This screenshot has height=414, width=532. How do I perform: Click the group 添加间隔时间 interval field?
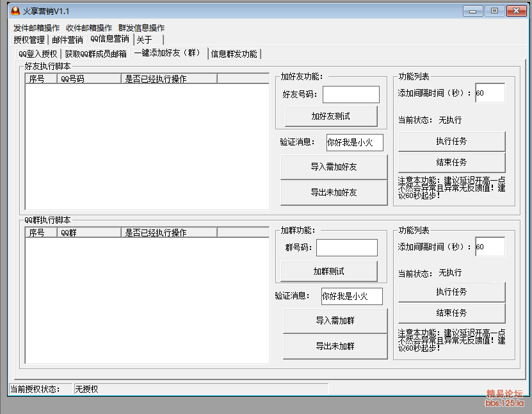pos(490,247)
